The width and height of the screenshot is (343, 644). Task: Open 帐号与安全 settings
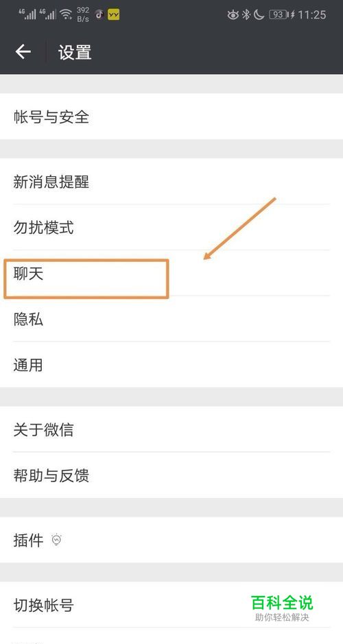(171, 117)
